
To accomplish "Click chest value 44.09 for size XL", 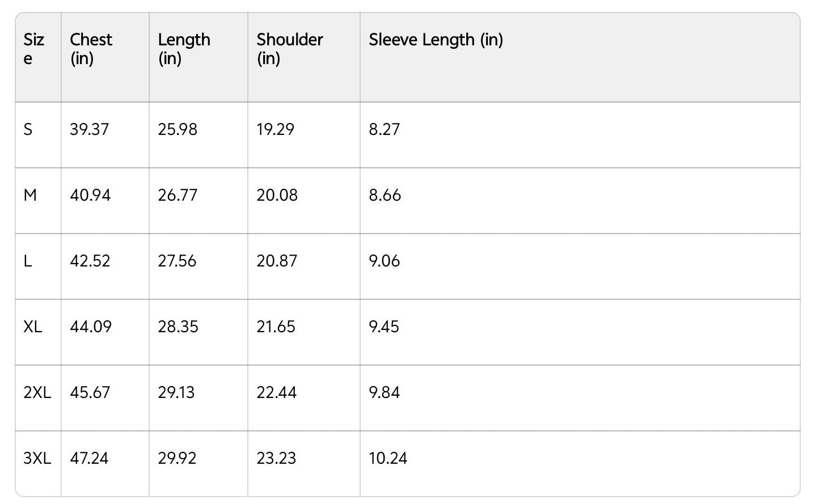I will [x=91, y=327].
